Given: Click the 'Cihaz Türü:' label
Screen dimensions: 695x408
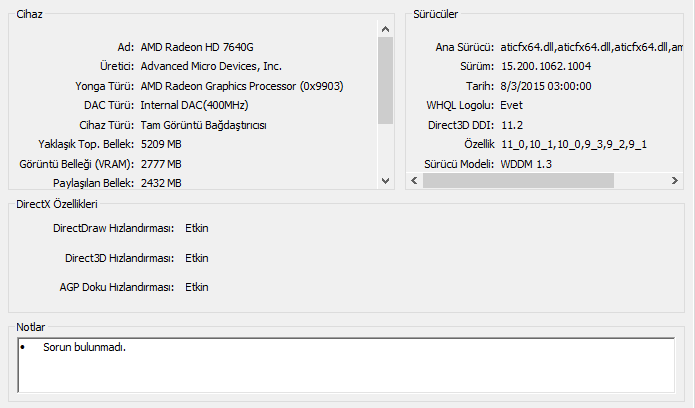Looking at the screenshot, I should tap(106, 125).
